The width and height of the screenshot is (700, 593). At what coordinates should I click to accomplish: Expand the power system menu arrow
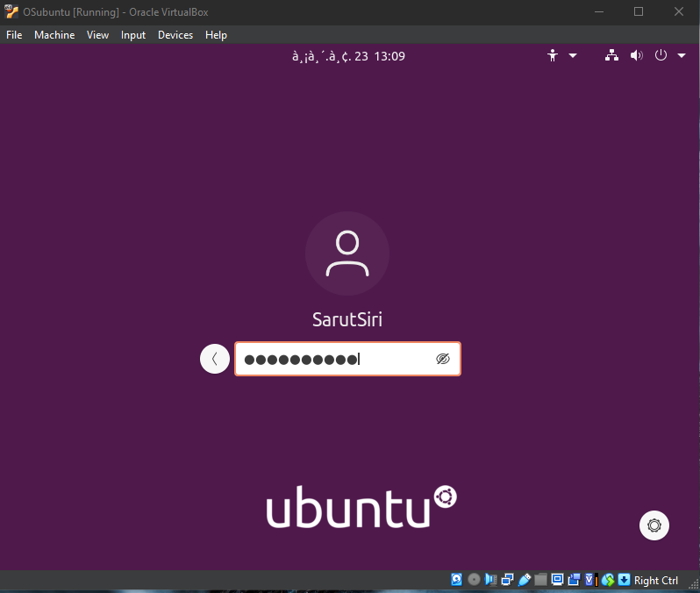[x=681, y=55]
